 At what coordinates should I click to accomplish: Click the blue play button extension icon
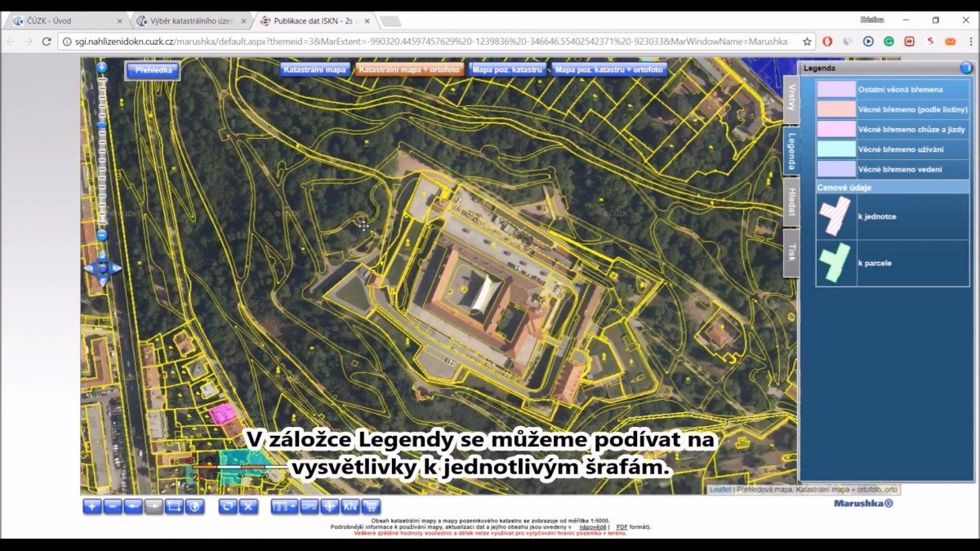(x=868, y=41)
